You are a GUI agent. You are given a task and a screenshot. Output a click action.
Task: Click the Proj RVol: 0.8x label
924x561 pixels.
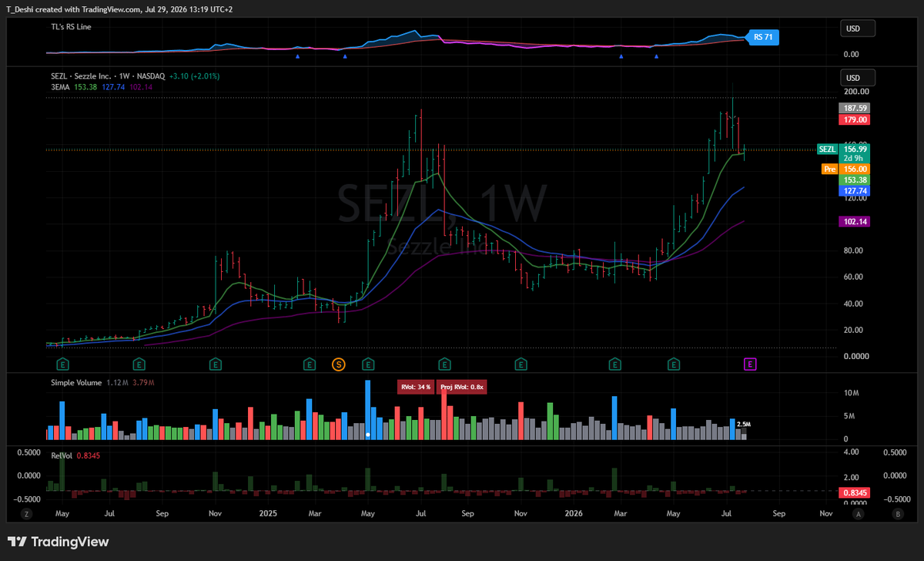click(x=462, y=387)
